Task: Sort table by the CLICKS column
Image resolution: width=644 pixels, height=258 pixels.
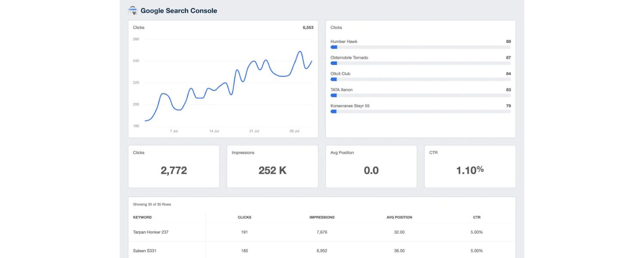Action: [244, 217]
